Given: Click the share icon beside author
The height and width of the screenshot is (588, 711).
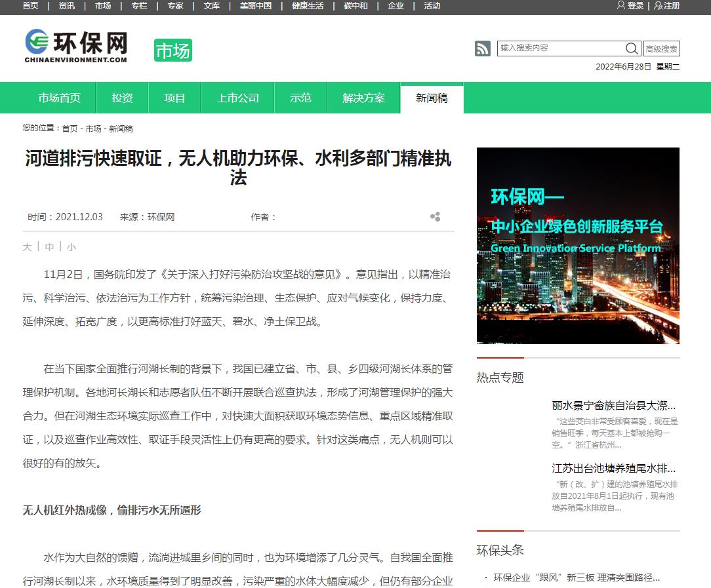Looking at the screenshot, I should click(436, 217).
